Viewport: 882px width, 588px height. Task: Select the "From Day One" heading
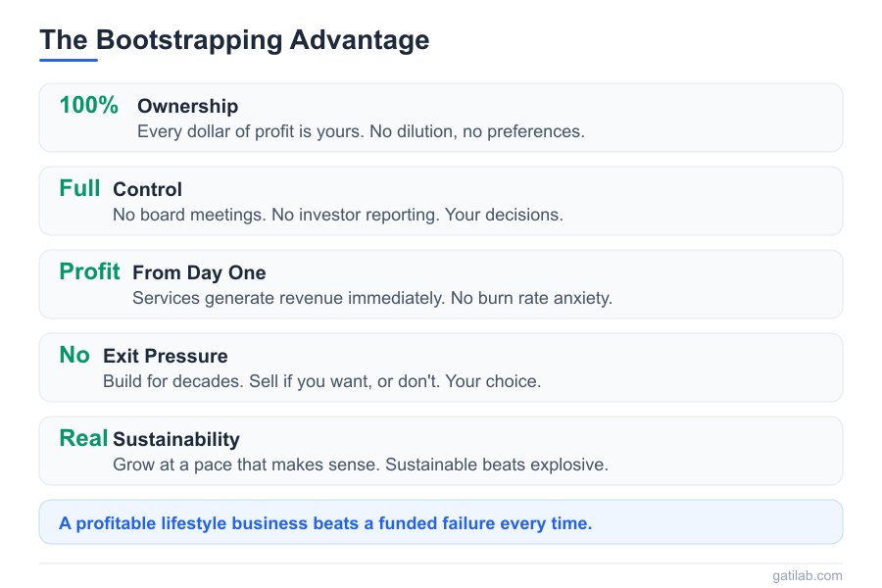[199, 272]
